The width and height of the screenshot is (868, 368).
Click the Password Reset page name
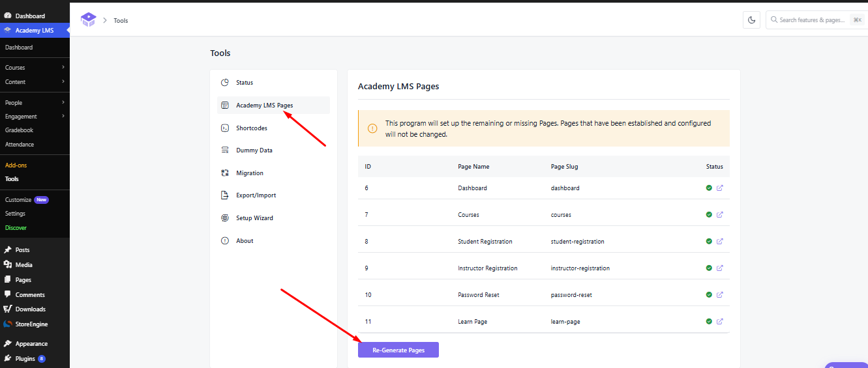point(479,295)
